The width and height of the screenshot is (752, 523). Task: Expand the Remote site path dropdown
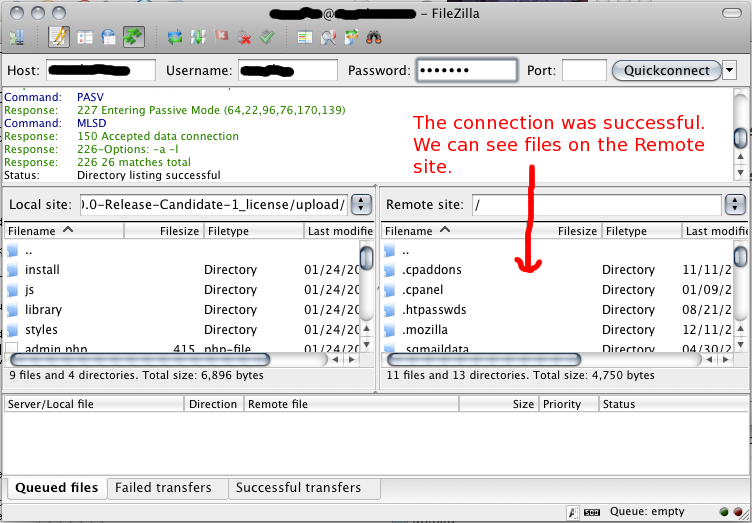pyautogui.click(x=736, y=204)
